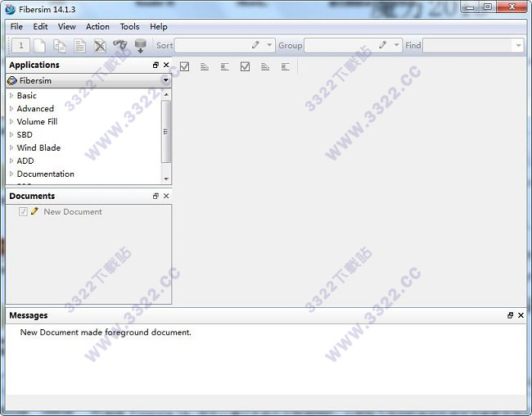Open the Action menu

pos(97,26)
